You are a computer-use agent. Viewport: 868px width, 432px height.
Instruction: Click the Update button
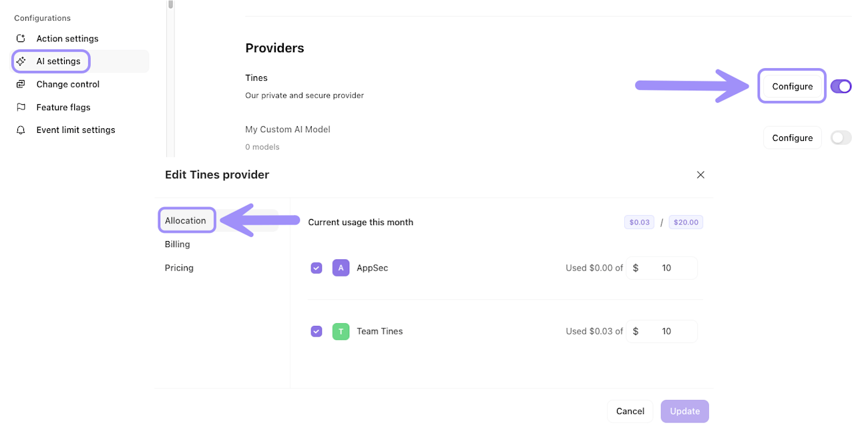[684, 411]
